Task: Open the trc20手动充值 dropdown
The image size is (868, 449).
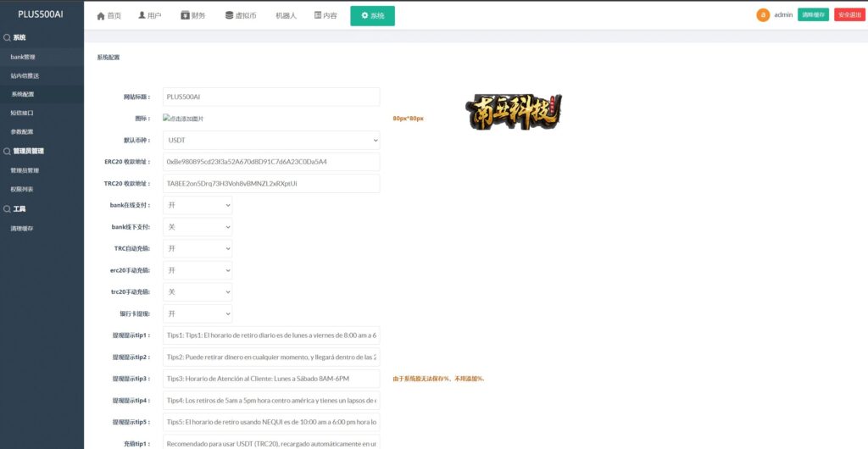Action: 198,292
